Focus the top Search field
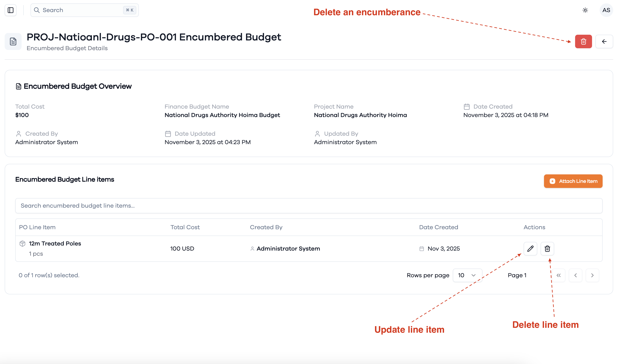The height and width of the screenshot is (364, 617). 84,10
